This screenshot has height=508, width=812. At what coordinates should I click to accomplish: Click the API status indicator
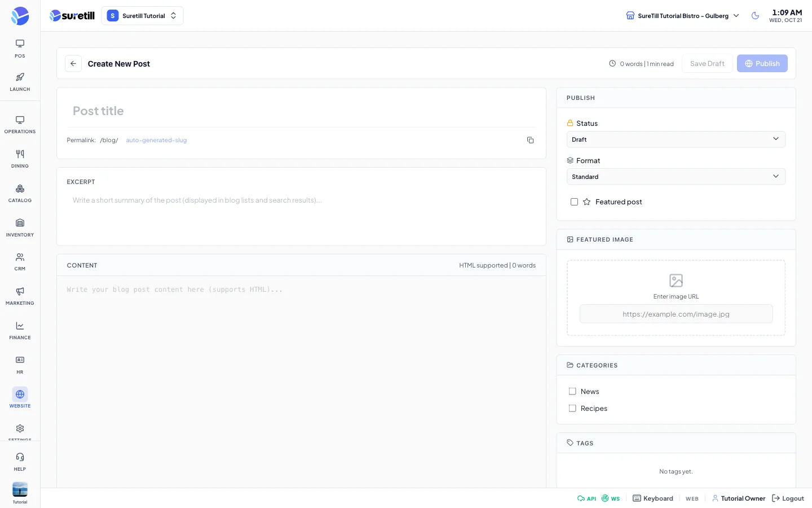pos(586,498)
